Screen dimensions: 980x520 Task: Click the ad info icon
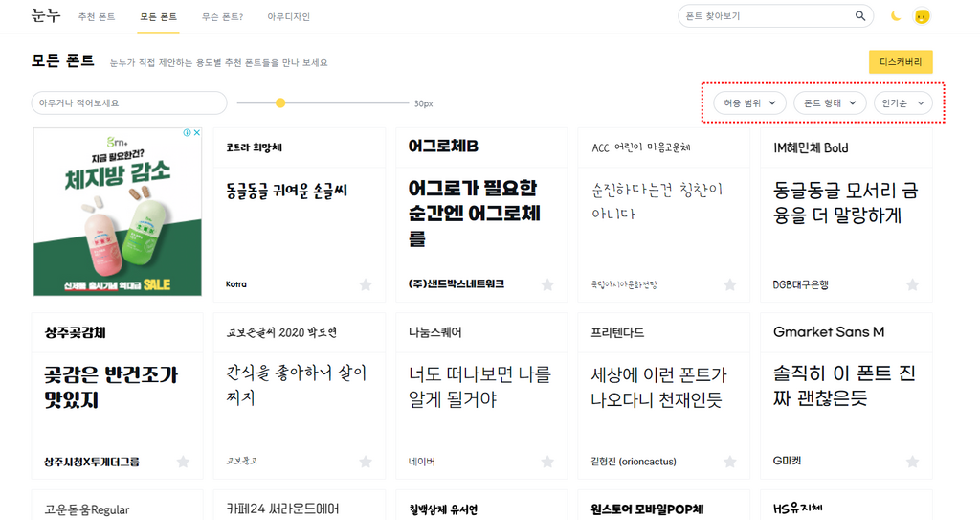[x=187, y=133]
